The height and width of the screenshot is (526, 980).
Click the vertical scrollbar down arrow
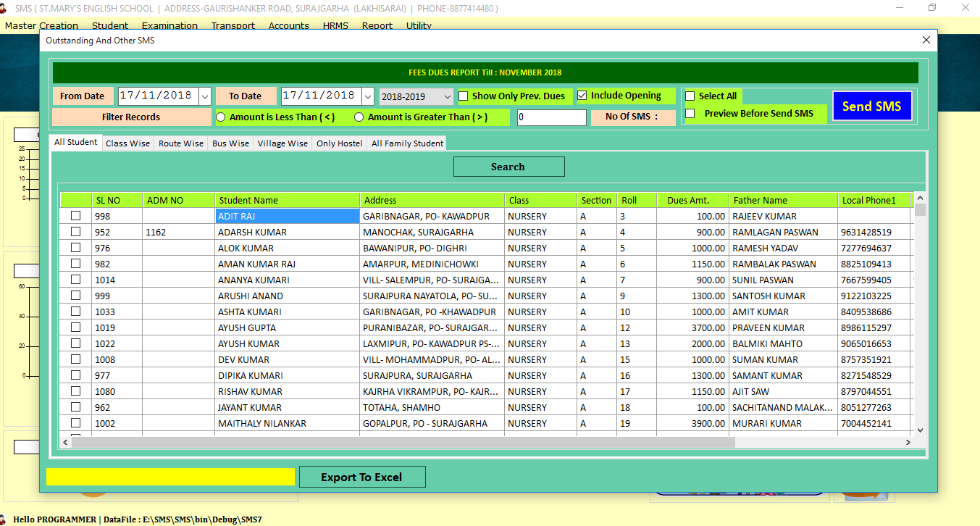click(920, 429)
